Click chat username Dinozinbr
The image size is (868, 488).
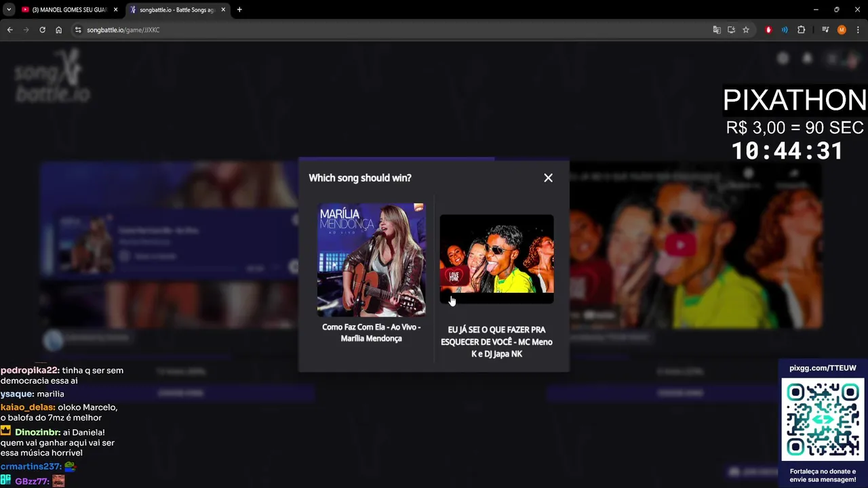pyautogui.click(x=38, y=432)
